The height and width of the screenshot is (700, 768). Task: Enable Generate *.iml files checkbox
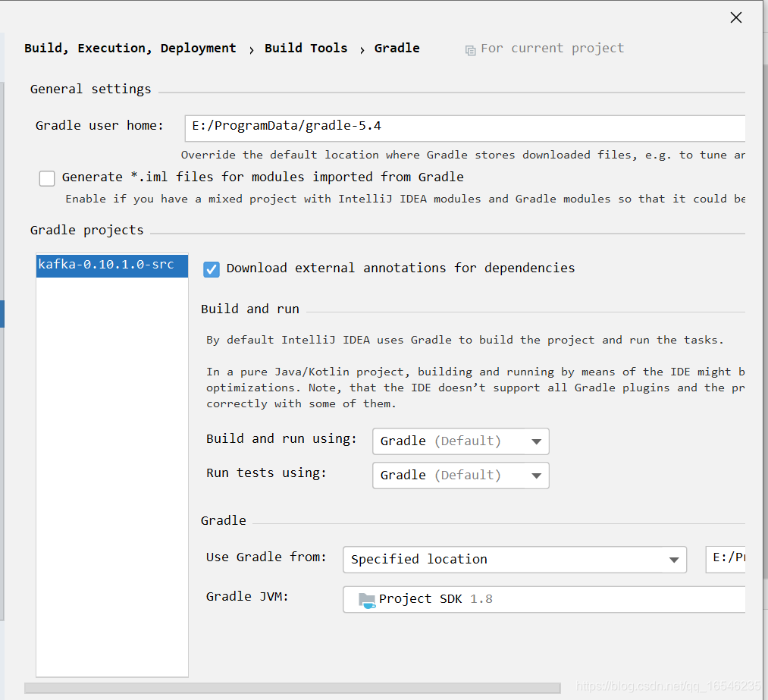[47, 178]
